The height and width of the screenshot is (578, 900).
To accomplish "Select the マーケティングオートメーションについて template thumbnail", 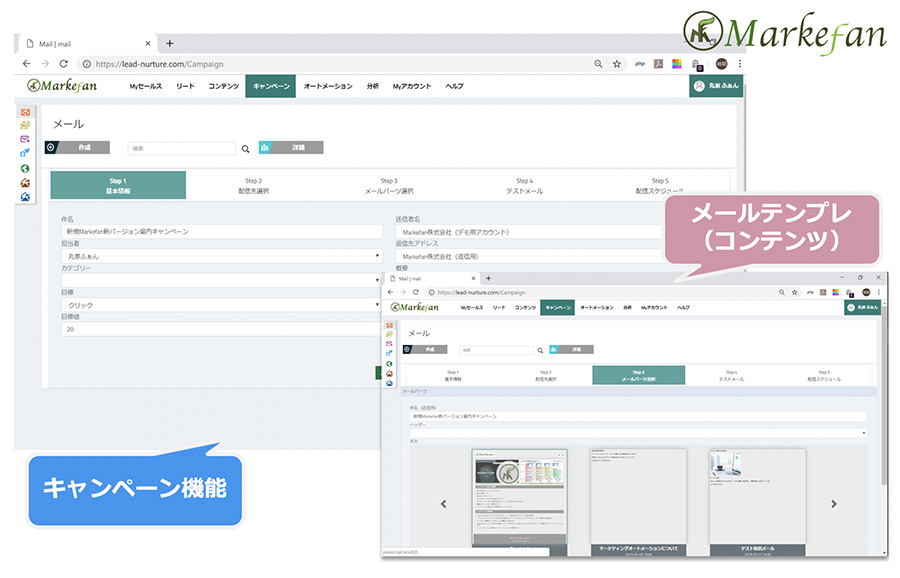I will 638,502.
